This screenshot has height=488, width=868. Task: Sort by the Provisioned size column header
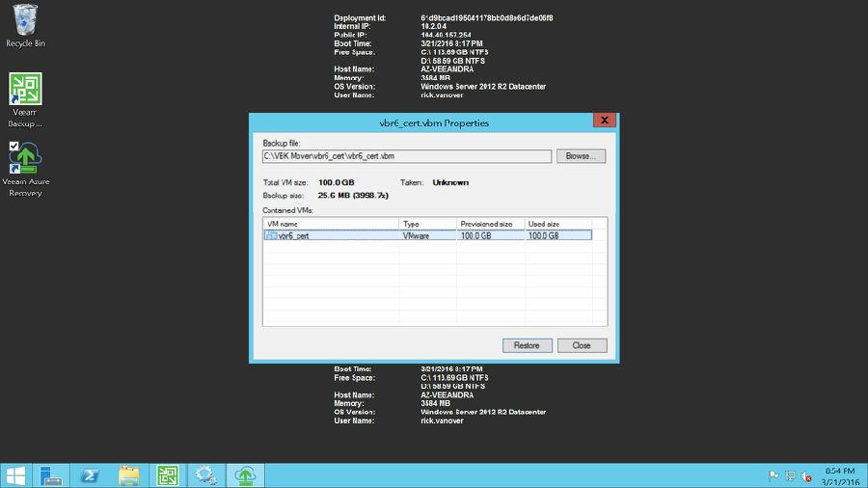pos(491,224)
